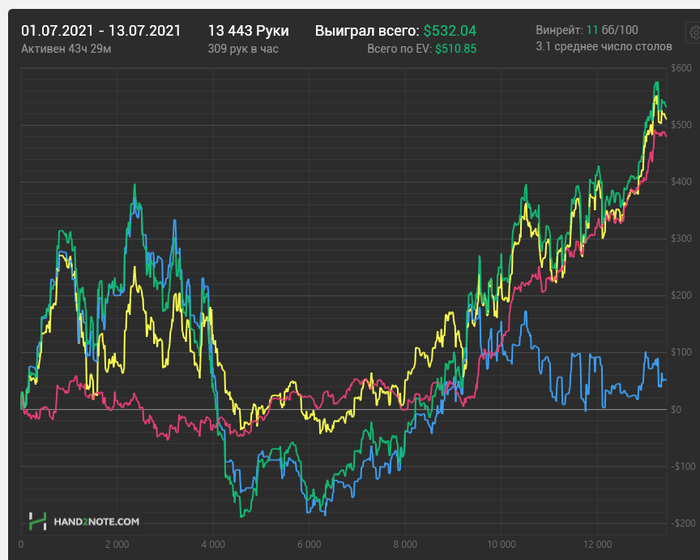This screenshot has height=560, width=700.
Task: Click the $500 y-axis label
Action: 681,125
